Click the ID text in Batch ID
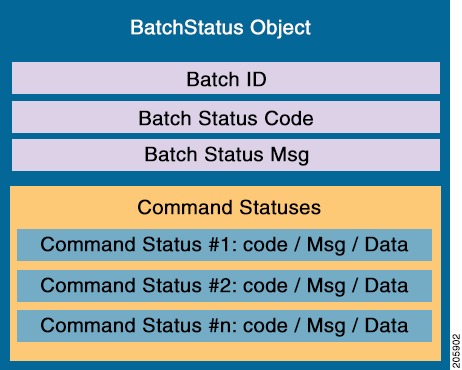The width and height of the screenshot is (462, 370). pos(256,79)
